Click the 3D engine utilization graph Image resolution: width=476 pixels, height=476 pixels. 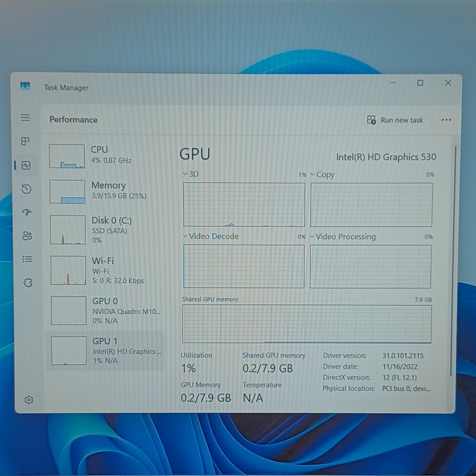[x=244, y=205]
